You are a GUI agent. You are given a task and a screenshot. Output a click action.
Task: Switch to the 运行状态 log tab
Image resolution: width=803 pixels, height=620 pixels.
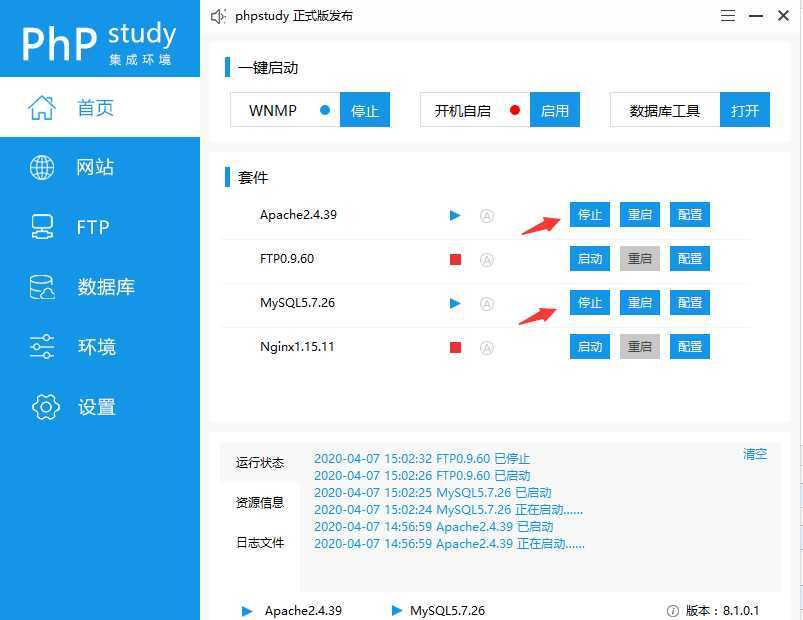(x=260, y=463)
